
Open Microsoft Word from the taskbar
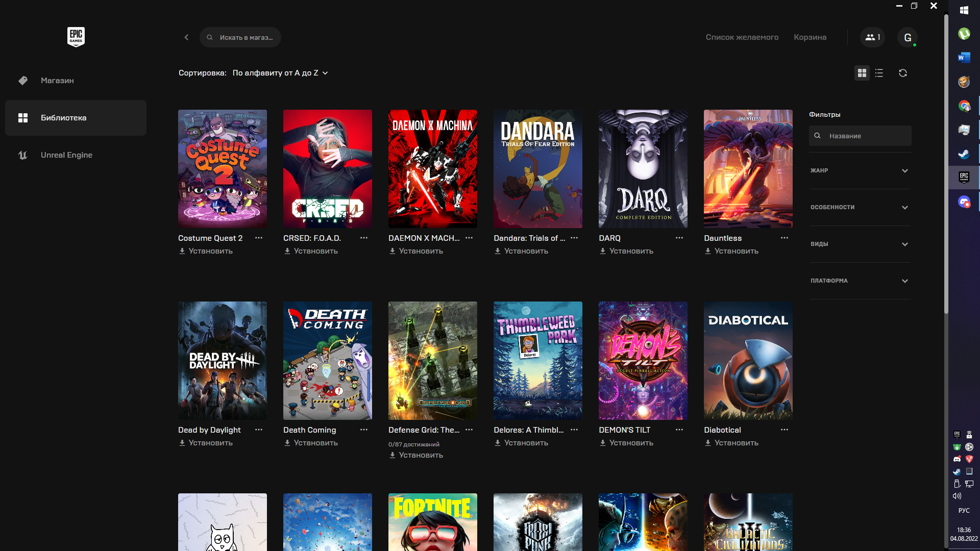pos(964,58)
